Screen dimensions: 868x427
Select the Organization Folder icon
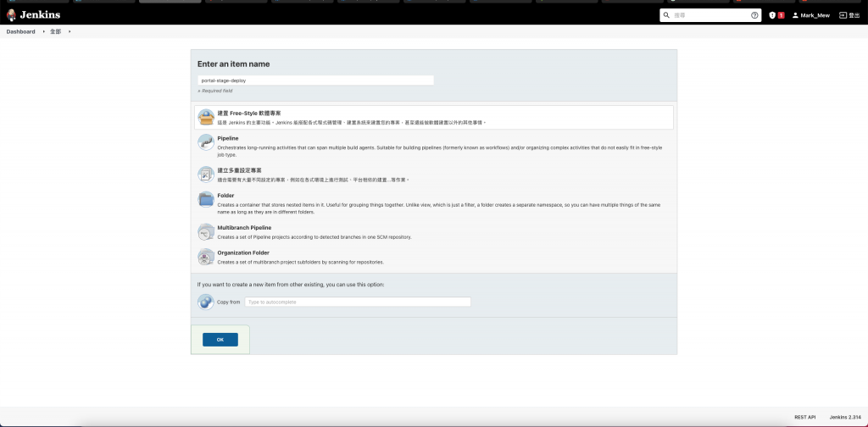[x=206, y=258]
